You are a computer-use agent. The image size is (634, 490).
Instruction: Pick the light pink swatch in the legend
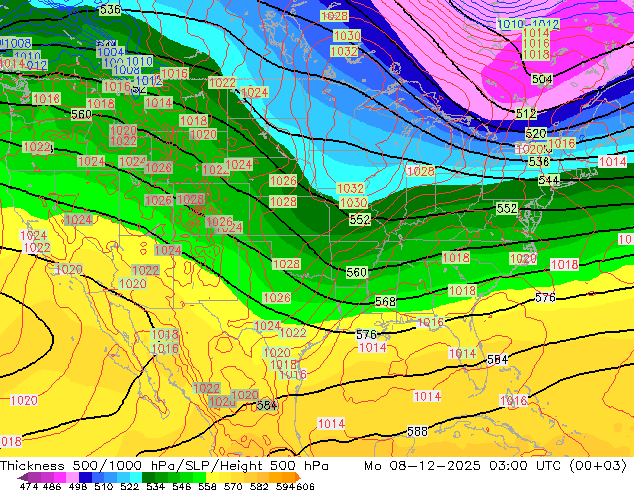72,477
